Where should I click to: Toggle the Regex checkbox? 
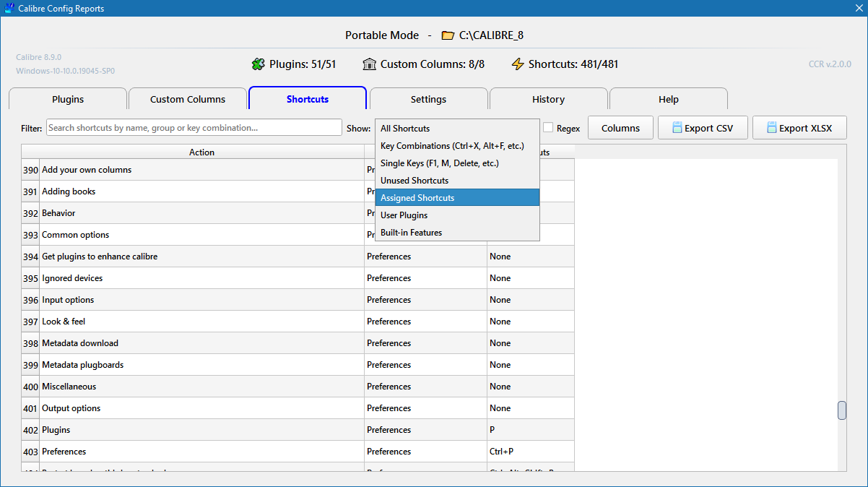click(548, 128)
